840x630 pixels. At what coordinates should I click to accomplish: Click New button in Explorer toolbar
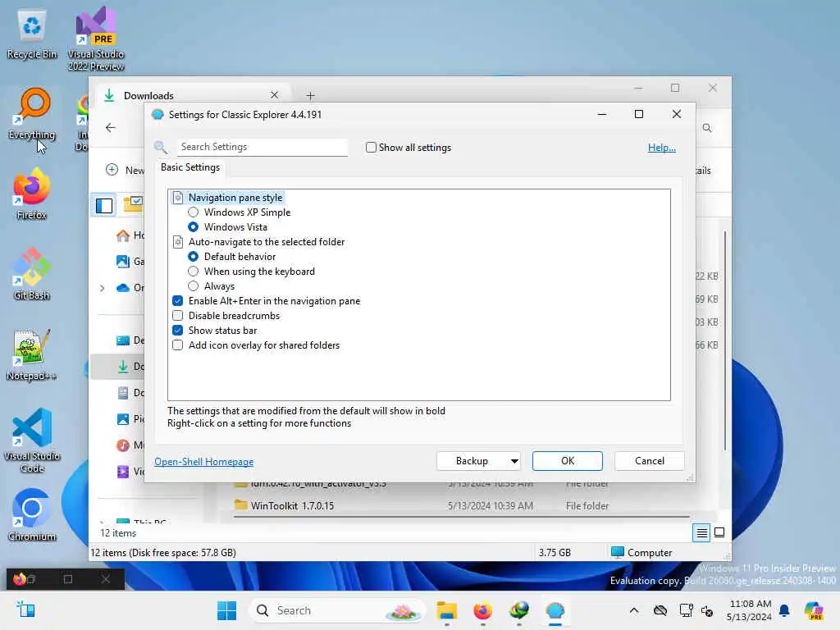tap(125, 170)
